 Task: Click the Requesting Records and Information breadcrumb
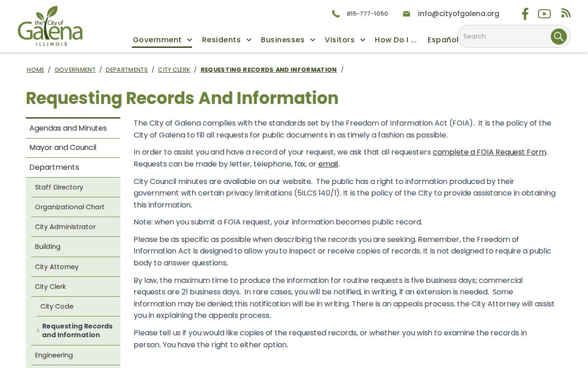coord(269,70)
